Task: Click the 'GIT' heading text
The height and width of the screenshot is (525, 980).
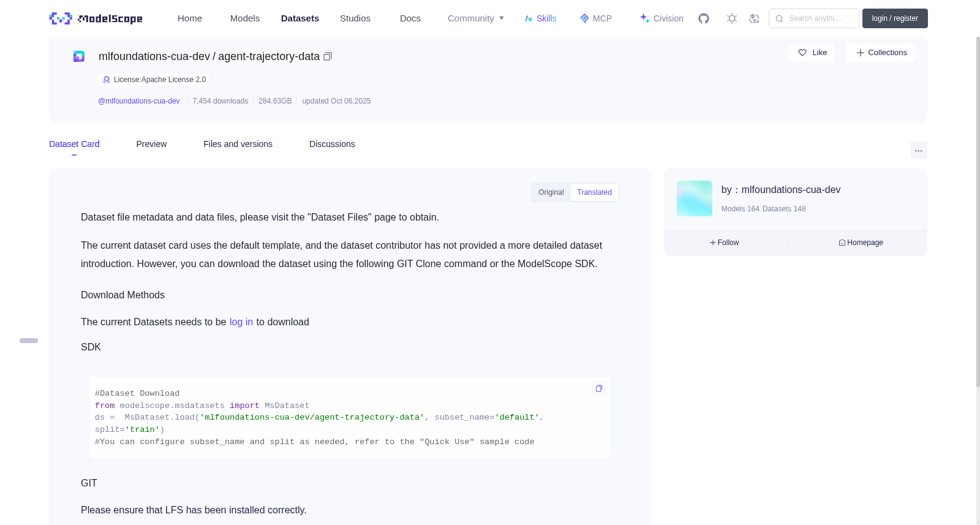Action: tap(89, 483)
